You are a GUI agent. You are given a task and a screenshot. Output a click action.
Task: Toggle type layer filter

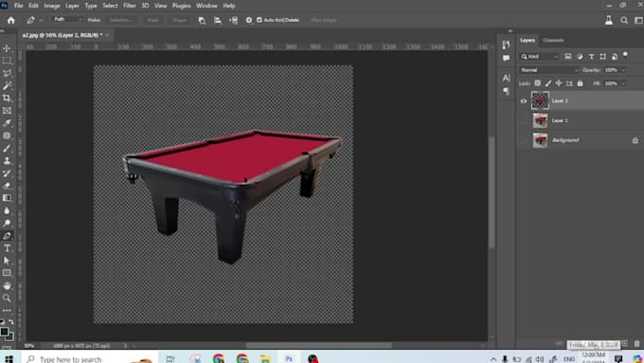coord(591,56)
